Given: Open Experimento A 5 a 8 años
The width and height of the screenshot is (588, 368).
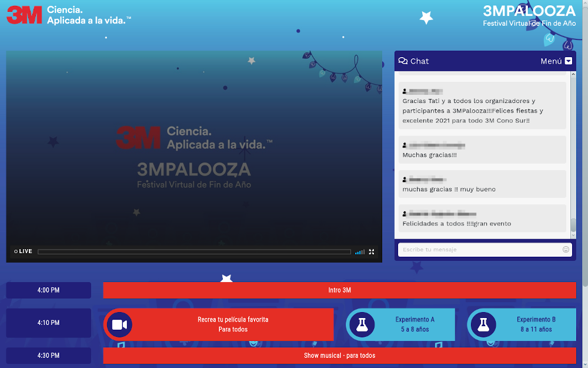Looking at the screenshot, I should coord(400,324).
